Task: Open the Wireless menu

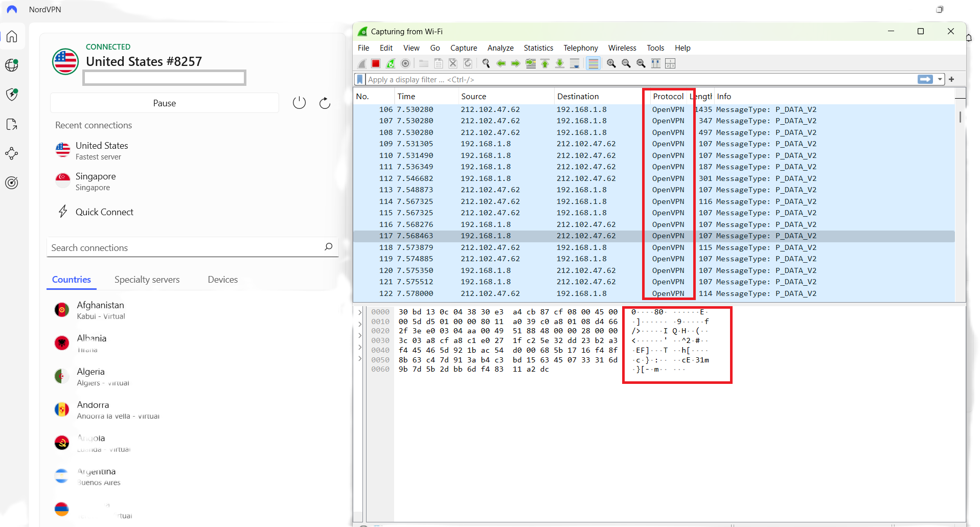Action: [x=622, y=48]
